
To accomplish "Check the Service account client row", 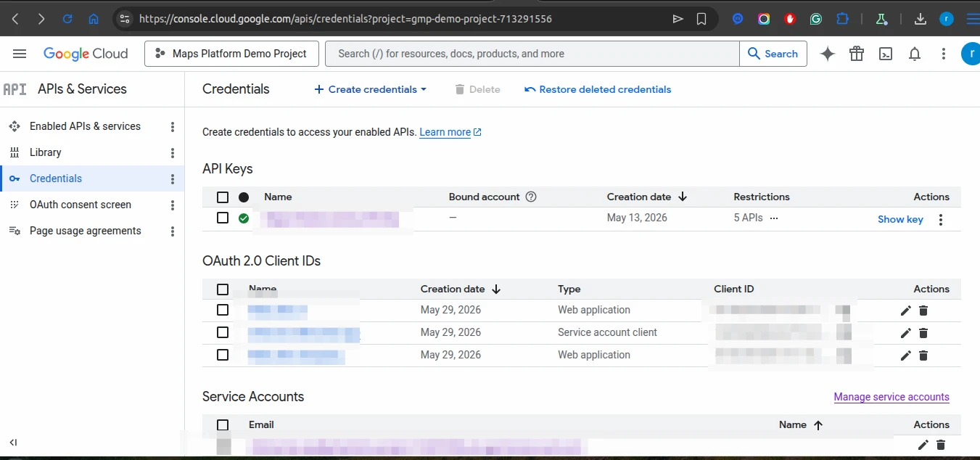I will 223,332.
